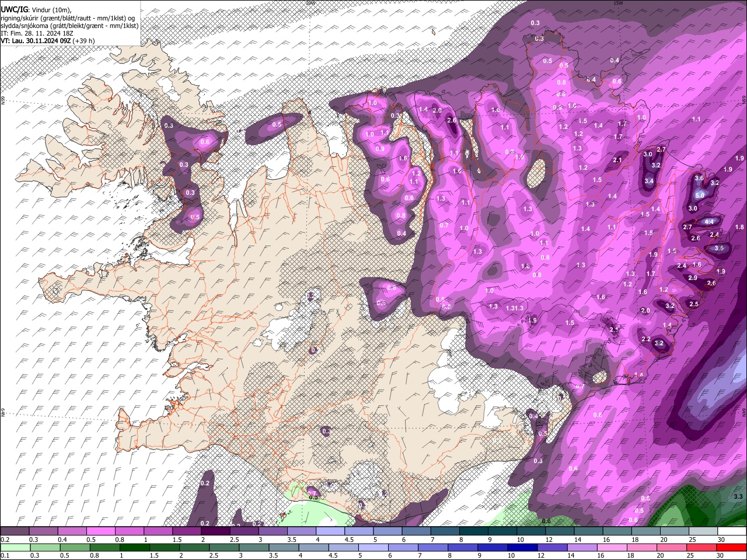Click the 20W longitude label
Screen dimensions: 747x560
pyautogui.click(x=310, y=3)
